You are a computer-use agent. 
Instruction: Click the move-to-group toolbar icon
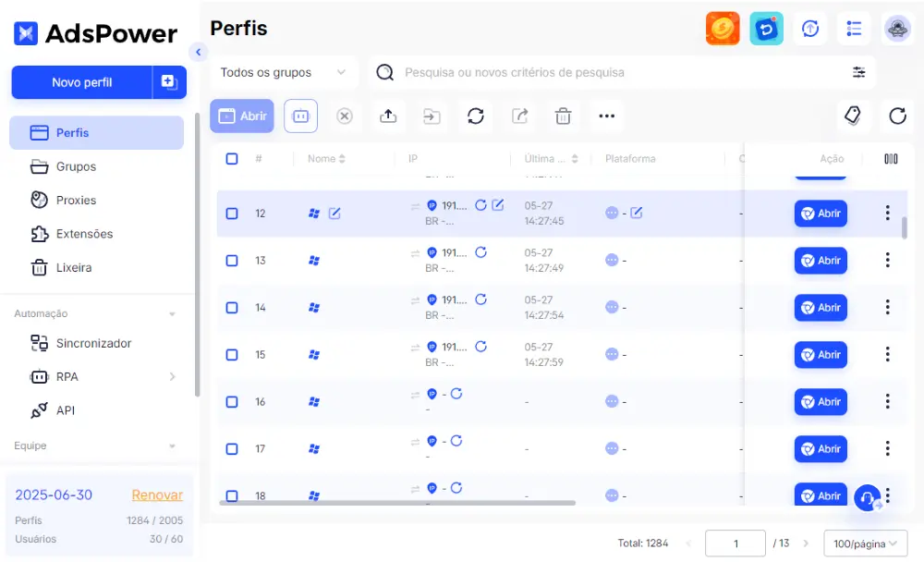pos(432,116)
